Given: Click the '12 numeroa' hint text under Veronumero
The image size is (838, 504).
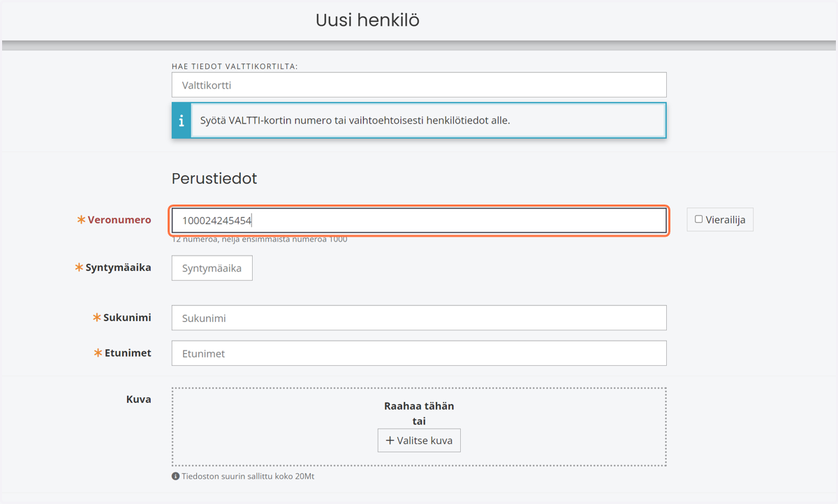Looking at the screenshot, I should click(260, 239).
